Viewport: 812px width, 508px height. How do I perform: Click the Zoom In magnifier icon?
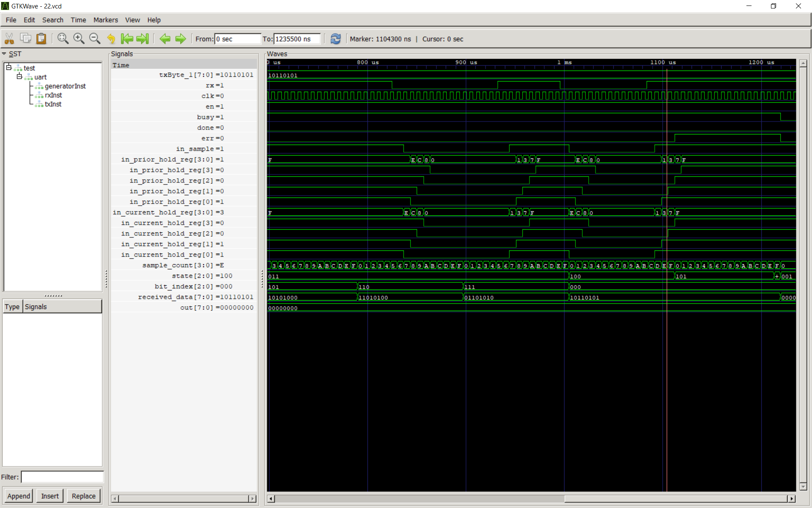79,39
